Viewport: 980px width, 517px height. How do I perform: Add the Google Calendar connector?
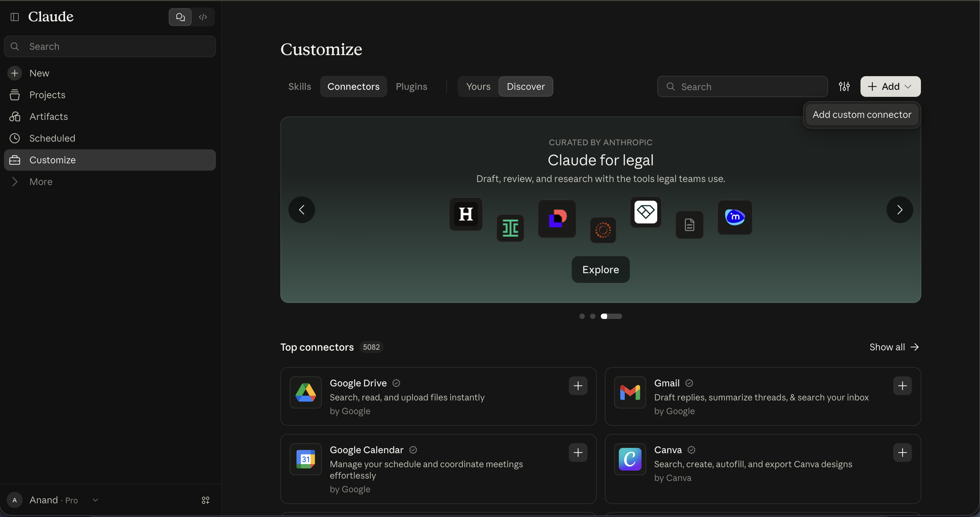[578, 452]
